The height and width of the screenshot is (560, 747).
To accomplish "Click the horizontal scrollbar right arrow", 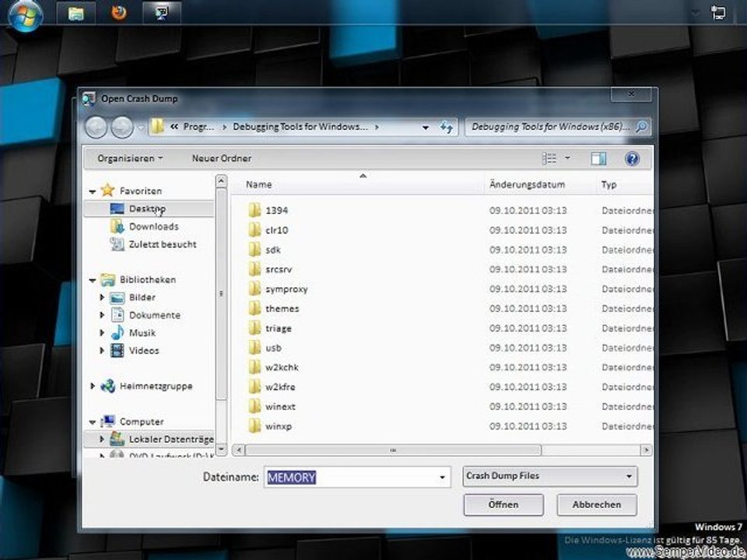I will 646,450.
